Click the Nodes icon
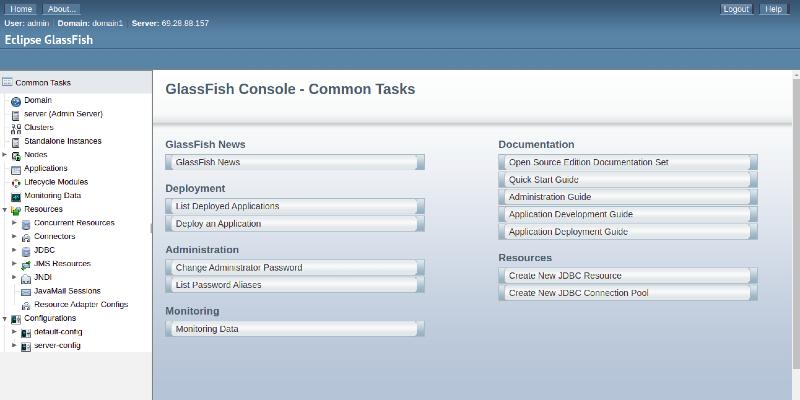Image resolution: width=800 pixels, height=400 pixels. click(x=16, y=156)
